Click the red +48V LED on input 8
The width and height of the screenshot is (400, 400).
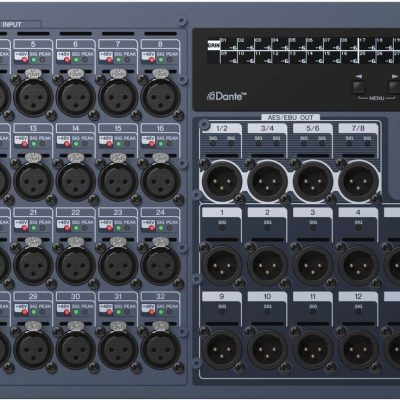click(151, 60)
